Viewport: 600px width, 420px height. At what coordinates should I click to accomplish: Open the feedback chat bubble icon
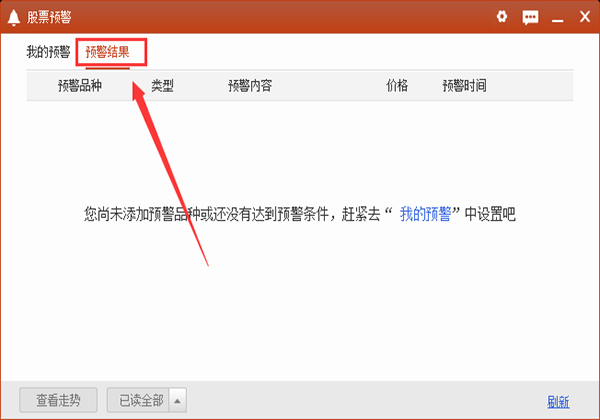(x=530, y=17)
